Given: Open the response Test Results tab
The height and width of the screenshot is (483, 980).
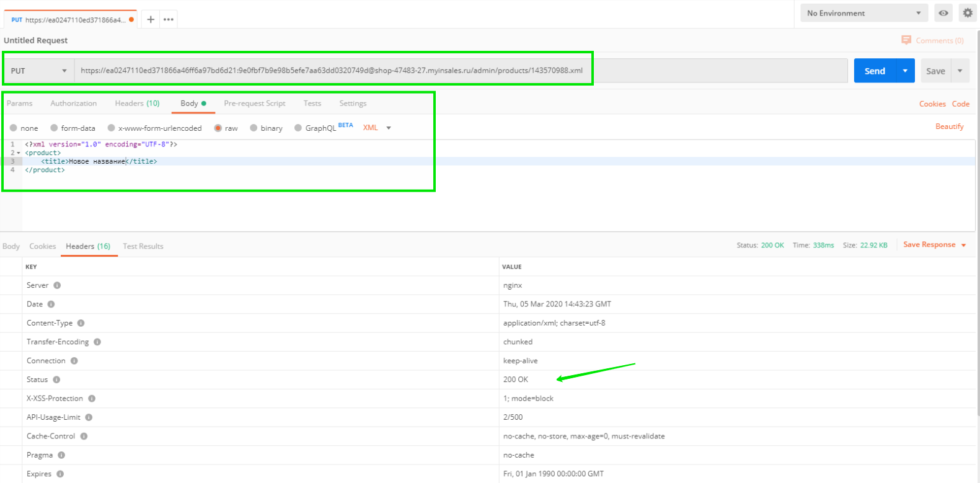Looking at the screenshot, I should tap(143, 246).
